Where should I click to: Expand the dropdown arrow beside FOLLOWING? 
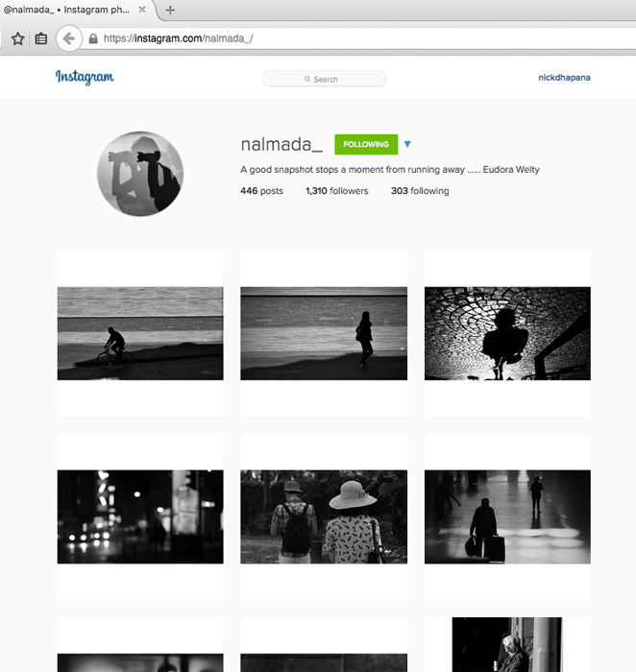[x=407, y=144]
